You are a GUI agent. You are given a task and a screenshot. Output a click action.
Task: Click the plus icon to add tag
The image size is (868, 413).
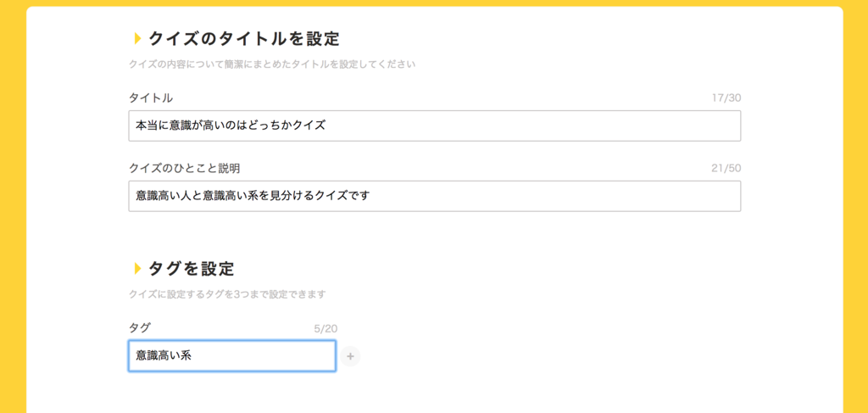[x=350, y=356]
